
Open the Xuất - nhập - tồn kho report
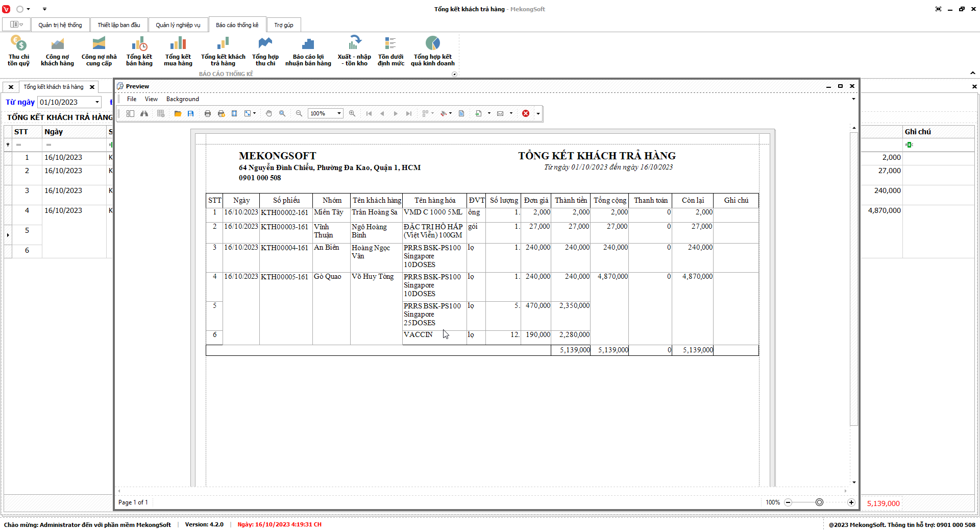coord(354,52)
